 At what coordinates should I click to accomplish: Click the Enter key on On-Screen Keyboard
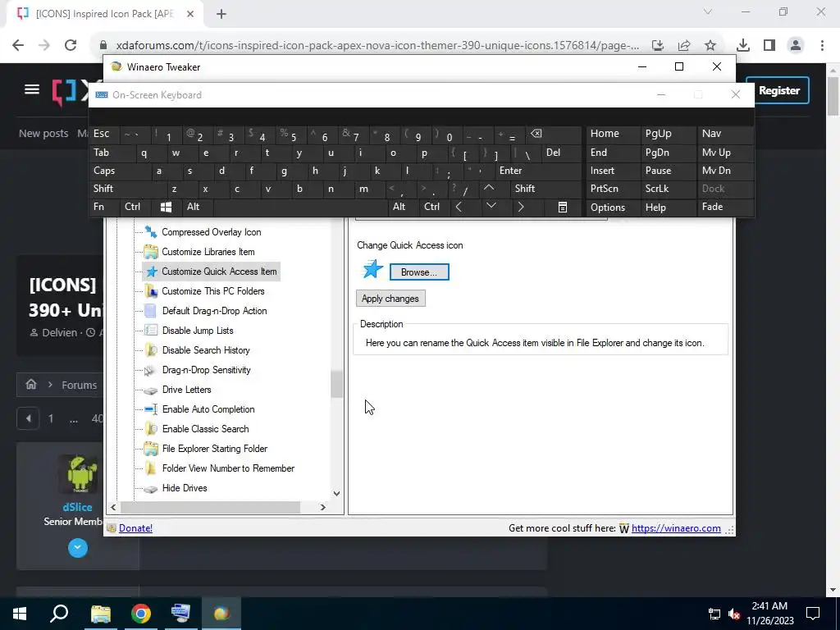coord(536,171)
